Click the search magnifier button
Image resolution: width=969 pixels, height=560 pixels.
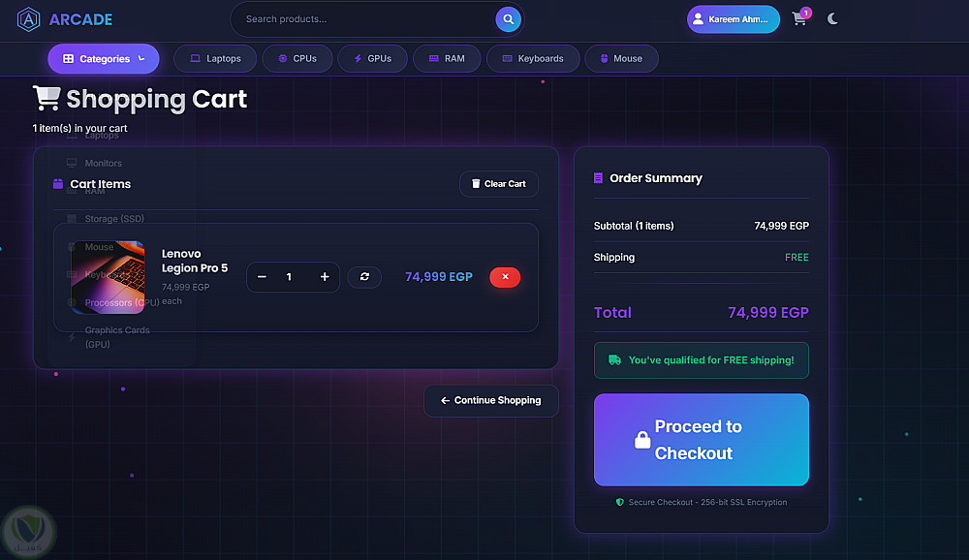tap(508, 19)
